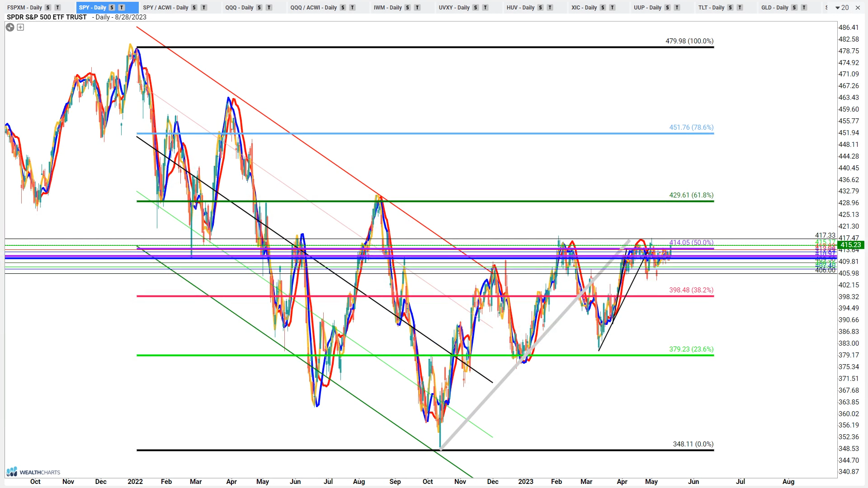
Task: Click the 406.00 horizontal line label
Action: (825, 270)
